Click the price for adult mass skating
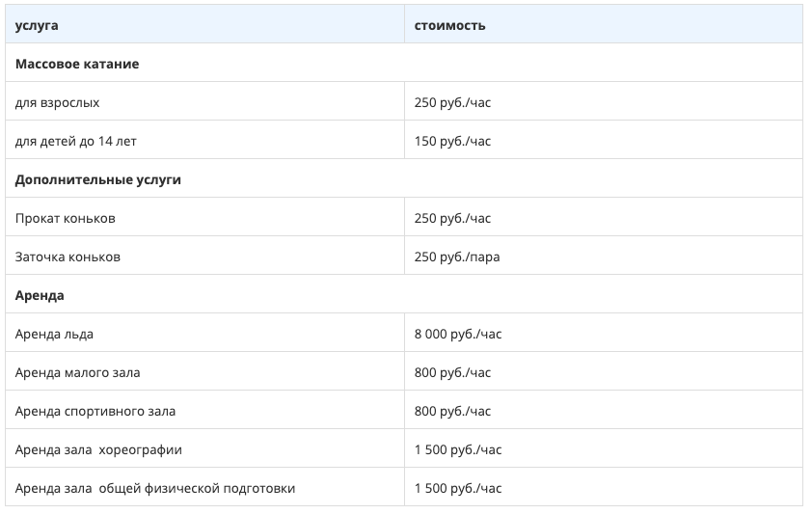The height and width of the screenshot is (514, 812). pyautogui.click(x=452, y=102)
